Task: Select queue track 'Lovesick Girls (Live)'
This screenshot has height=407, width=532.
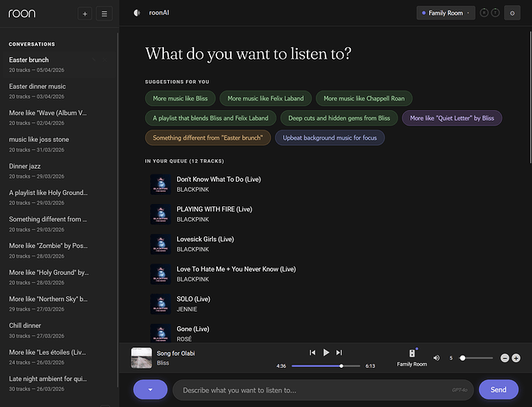Action: coord(205,239)
